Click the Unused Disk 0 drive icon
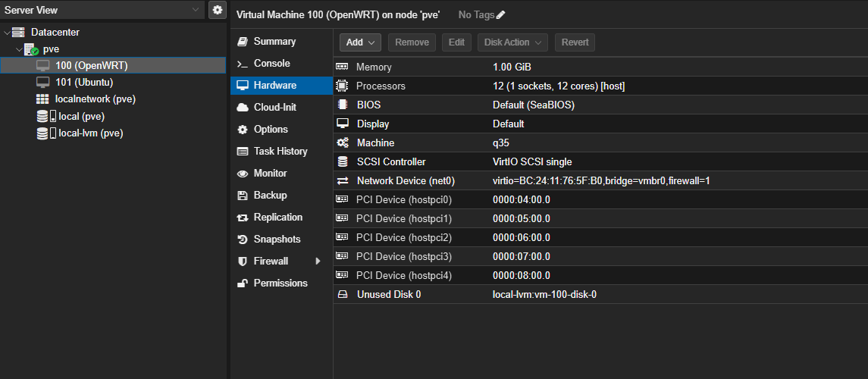 [x=342, y=294]
